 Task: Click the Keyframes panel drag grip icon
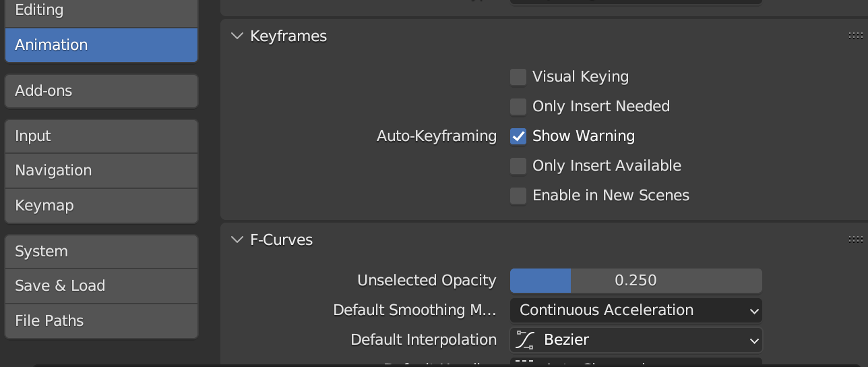(855, 36)
